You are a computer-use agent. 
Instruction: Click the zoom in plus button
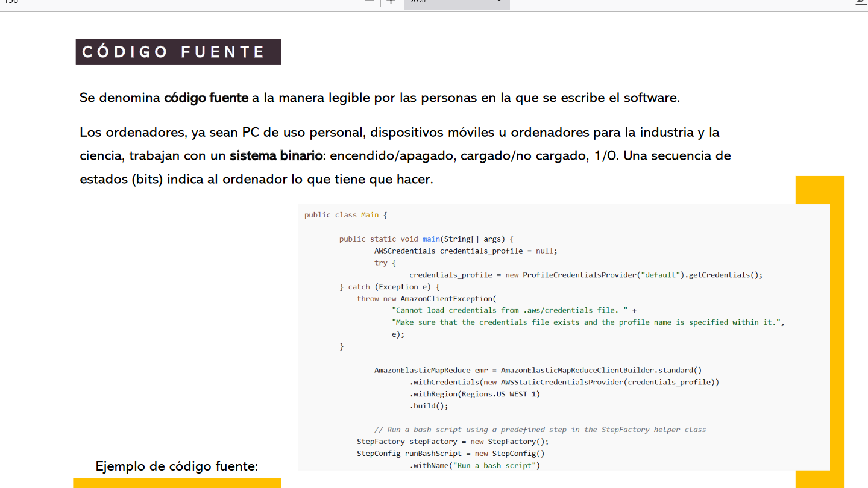391,2
